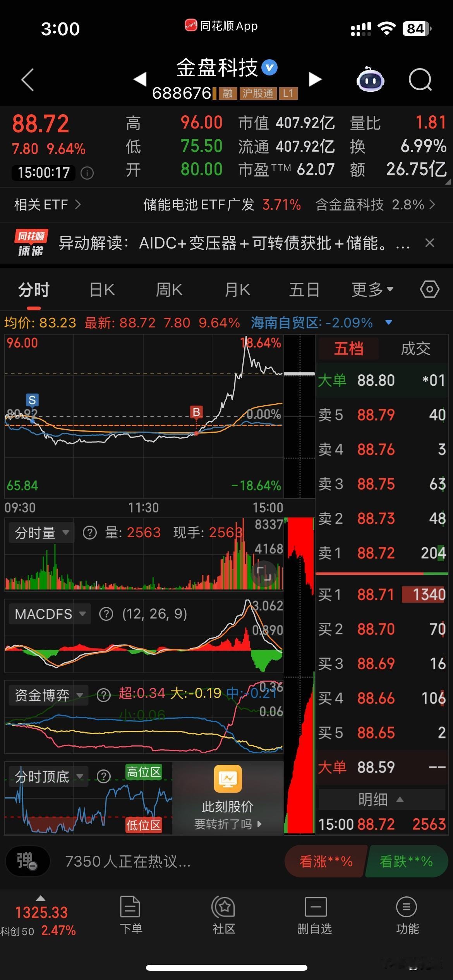Tap the verified V badge by 金盘科技
This screenshot has width=453, height=980.
[269, 68]
